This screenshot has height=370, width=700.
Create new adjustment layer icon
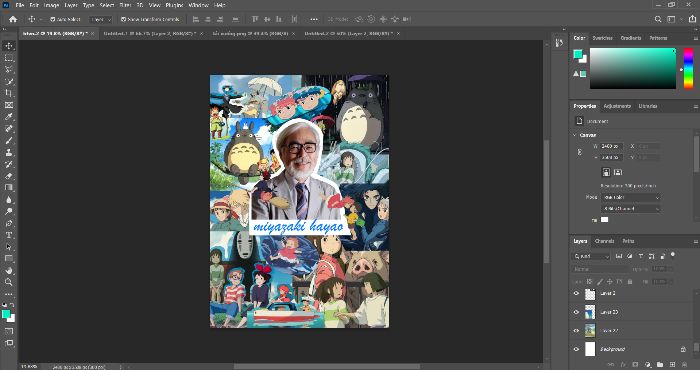tap(648, 365)
